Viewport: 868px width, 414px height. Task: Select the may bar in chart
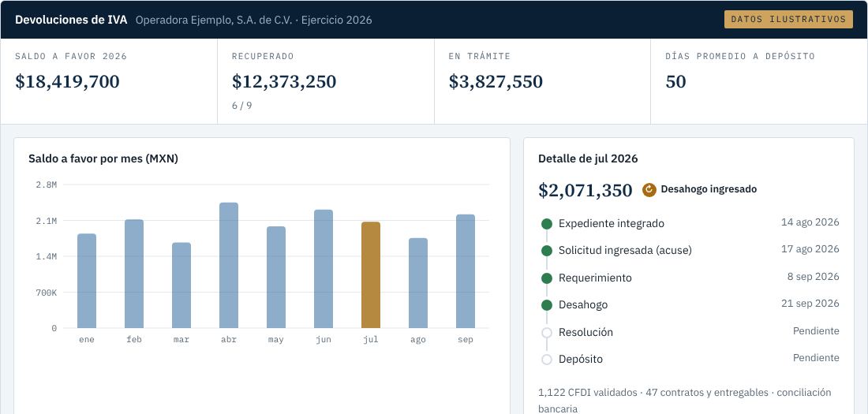pos(275,278)
